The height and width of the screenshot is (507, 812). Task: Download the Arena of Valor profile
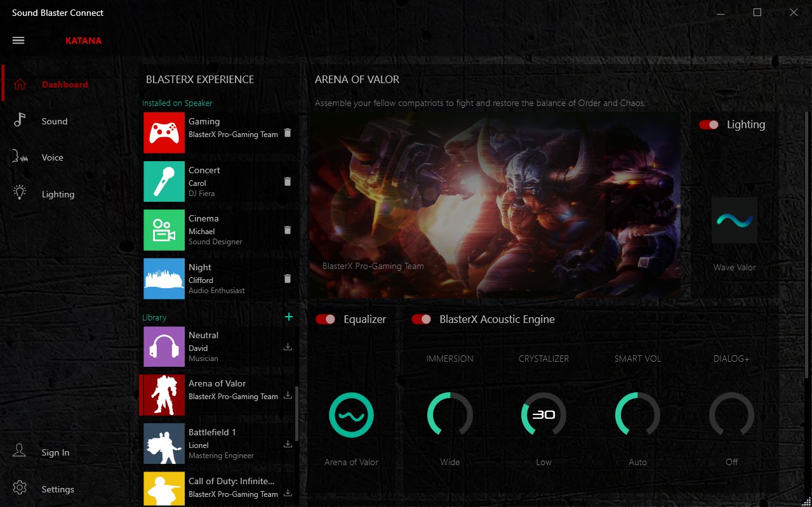click(x=288, y=395)
